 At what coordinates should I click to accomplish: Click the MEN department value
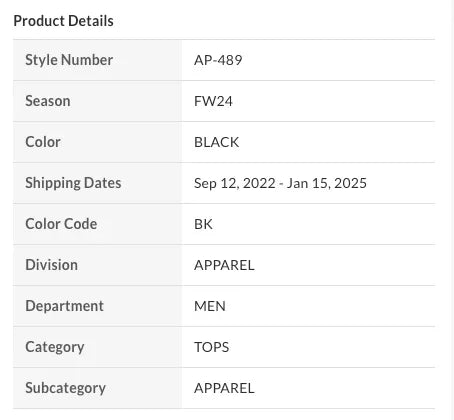pos(210,306)
